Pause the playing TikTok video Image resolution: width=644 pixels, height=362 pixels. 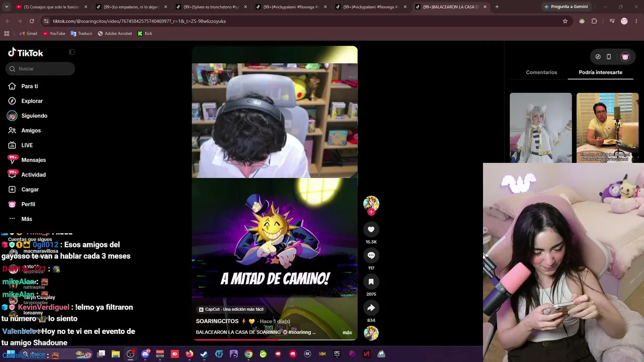point(275,194)
